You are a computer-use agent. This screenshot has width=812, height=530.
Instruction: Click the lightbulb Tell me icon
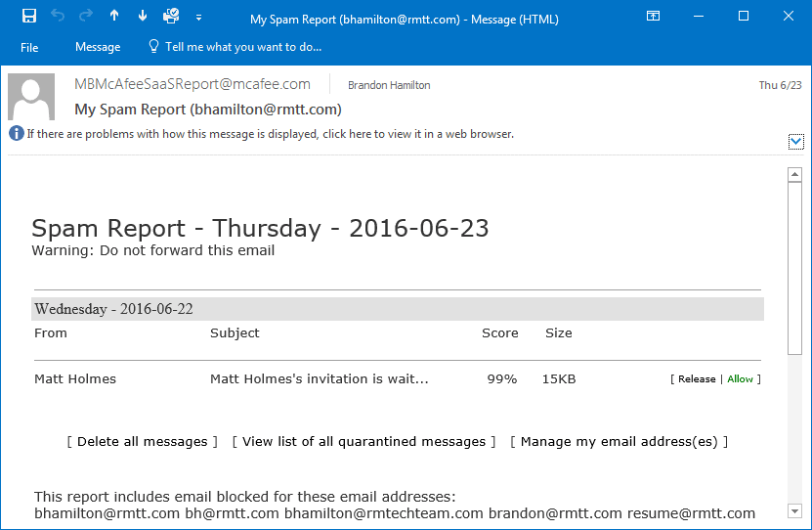point(153,47)
